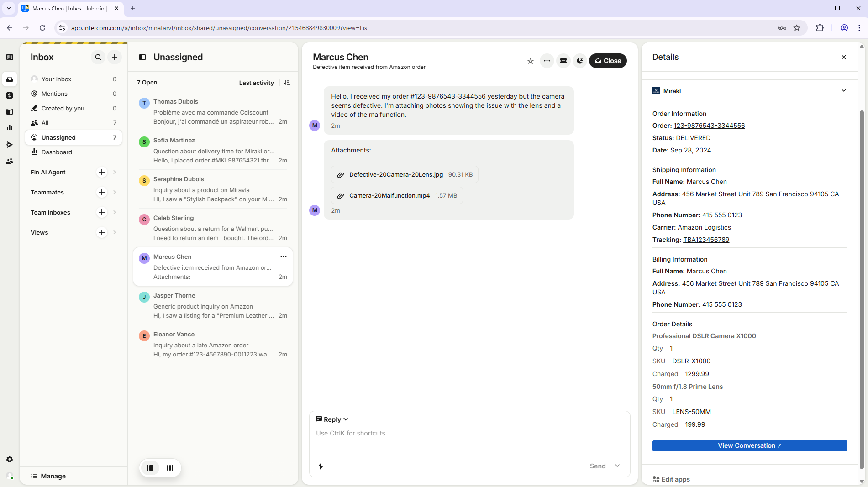Click Edit apps

point(671,479)
